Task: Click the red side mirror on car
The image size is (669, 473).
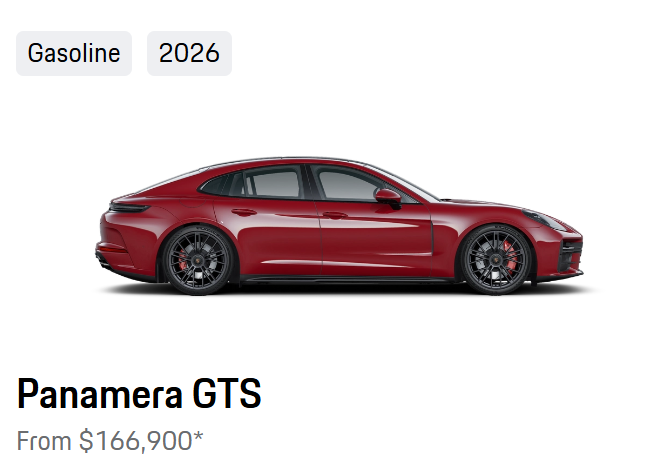Action: 388,197
